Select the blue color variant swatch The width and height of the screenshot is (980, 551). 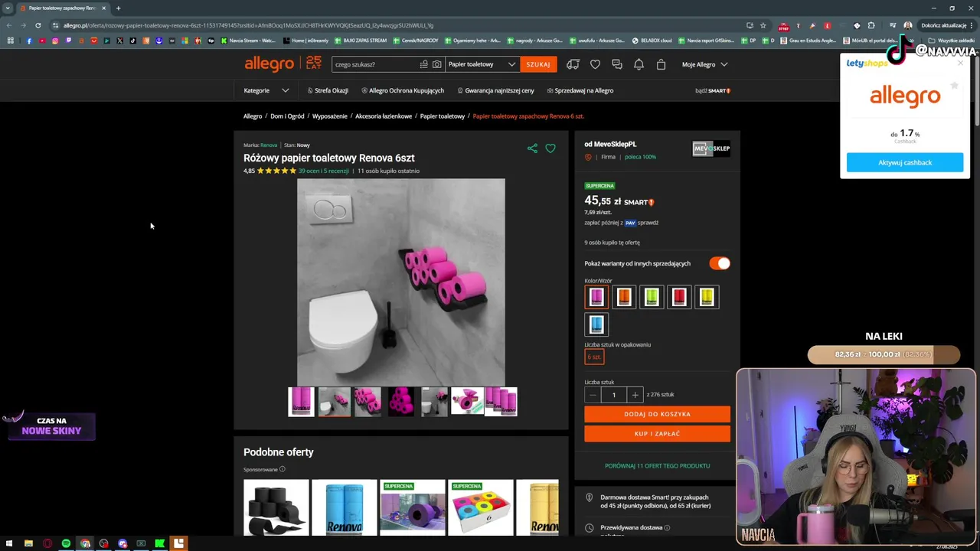click(x=596, y=324)
